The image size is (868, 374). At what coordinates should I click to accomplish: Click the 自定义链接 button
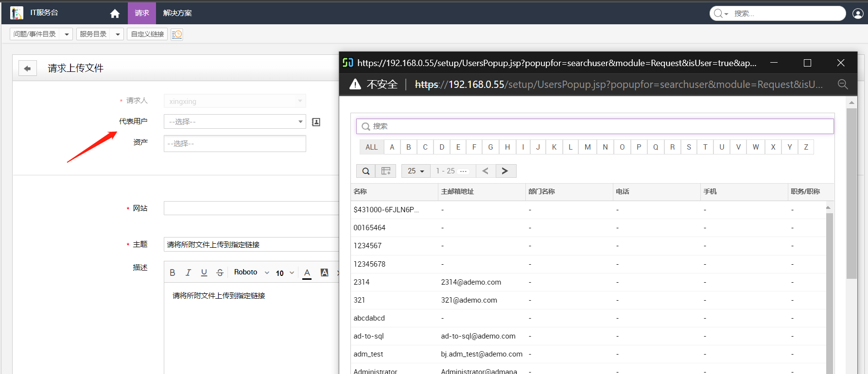click(147, 34)
